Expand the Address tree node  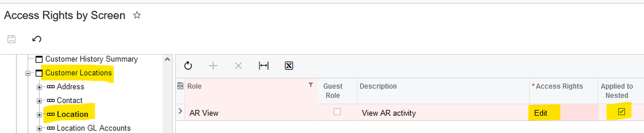(39, 87)
